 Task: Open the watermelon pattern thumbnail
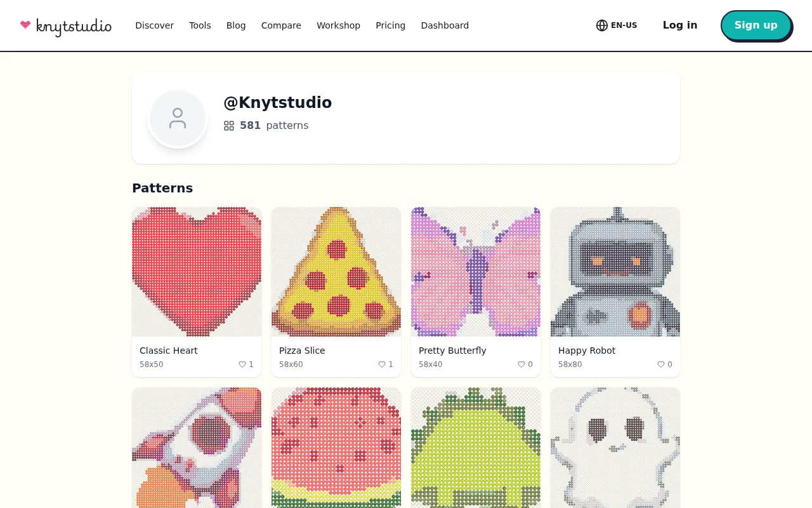coord(336,448)
